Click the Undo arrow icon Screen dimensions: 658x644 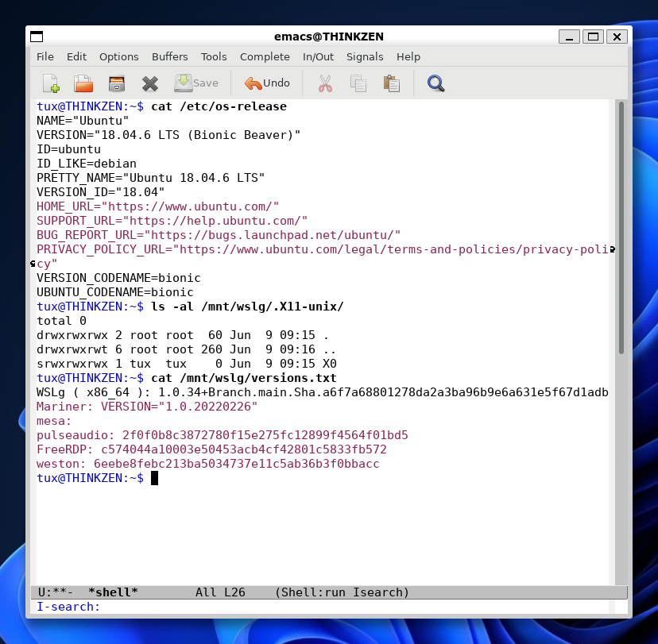click(266, 83)
